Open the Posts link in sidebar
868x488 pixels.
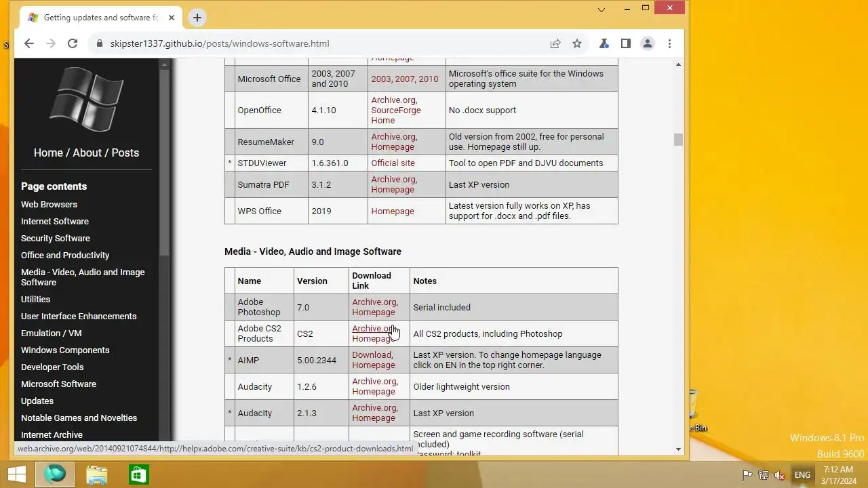coord(125,152)
